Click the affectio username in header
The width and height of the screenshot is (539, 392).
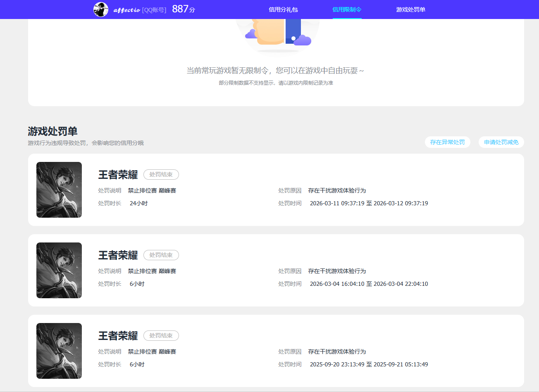pyautogui.click(x=126, y=10)
